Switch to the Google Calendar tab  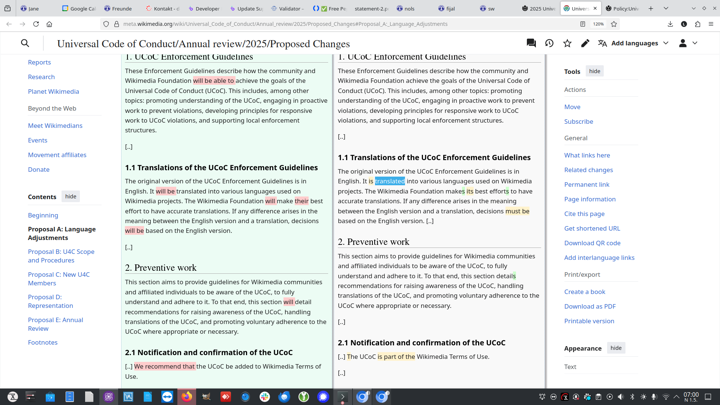point(78,8)
